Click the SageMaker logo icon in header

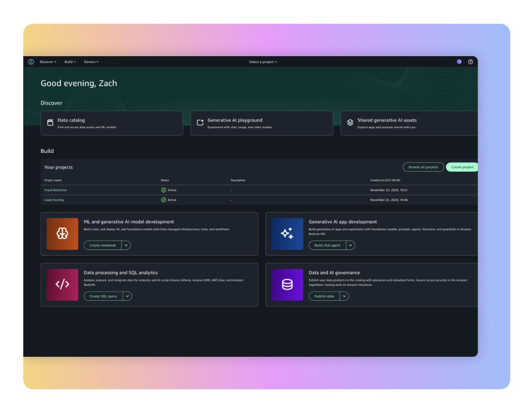tap(31, 62)
